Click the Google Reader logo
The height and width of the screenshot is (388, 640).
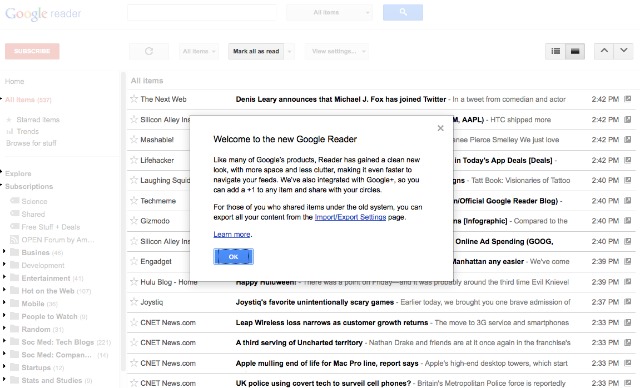(x=43, y=13)
